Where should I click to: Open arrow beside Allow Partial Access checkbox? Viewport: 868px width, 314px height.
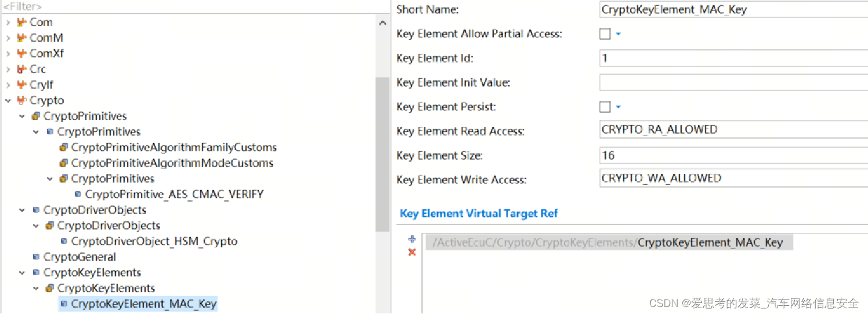tap(618, 34)
